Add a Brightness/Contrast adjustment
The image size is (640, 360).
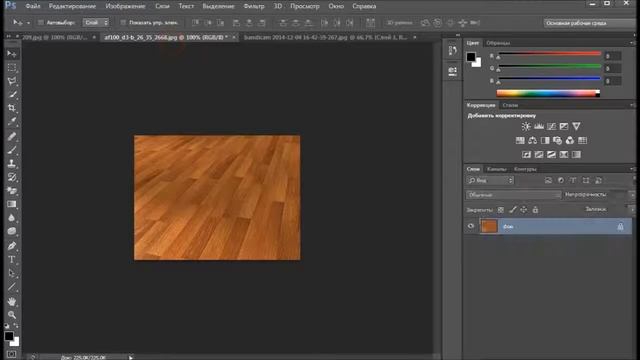(x=526, y=126)
